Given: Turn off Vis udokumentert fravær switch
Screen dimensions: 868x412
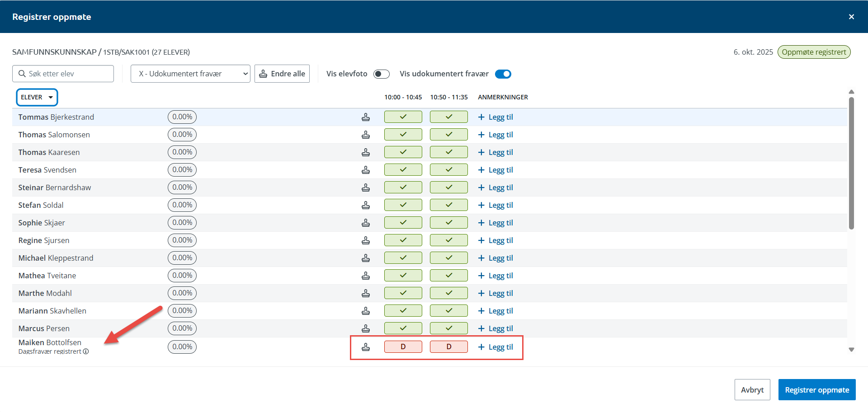Looking at the screenshot, I should [x=503, y=74].
